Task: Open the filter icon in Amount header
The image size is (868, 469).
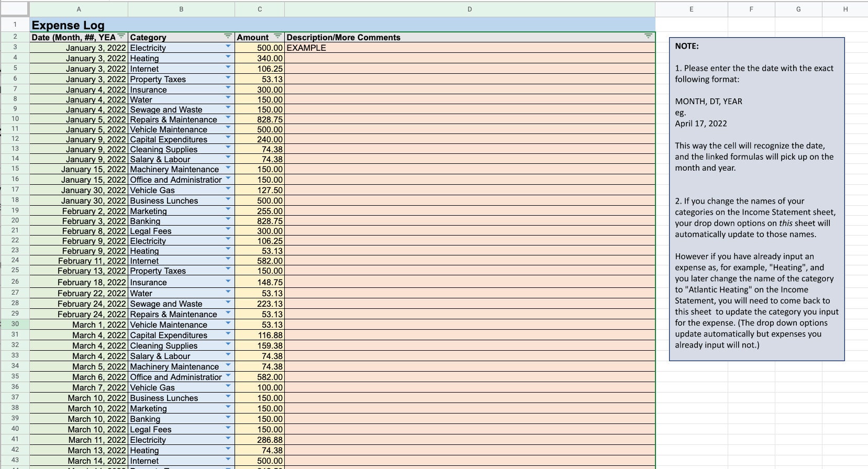Action: 278,36
